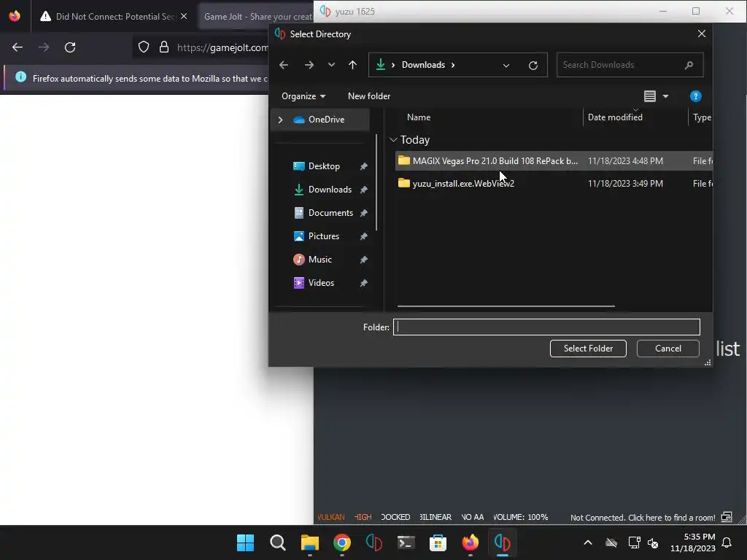Open Firefox tracking protection shield
Image resolution: width=747 pixels, height=560 pixels.
click(x=144, y=47)
